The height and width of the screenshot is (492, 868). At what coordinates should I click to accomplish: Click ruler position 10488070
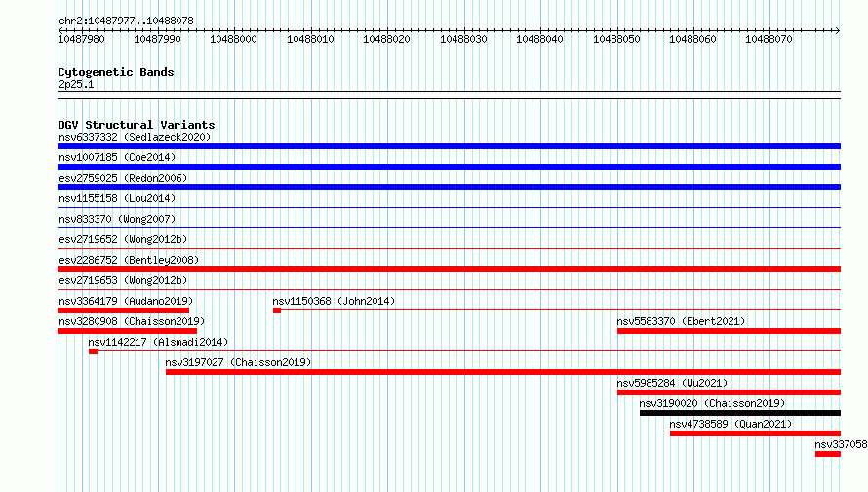769,39
